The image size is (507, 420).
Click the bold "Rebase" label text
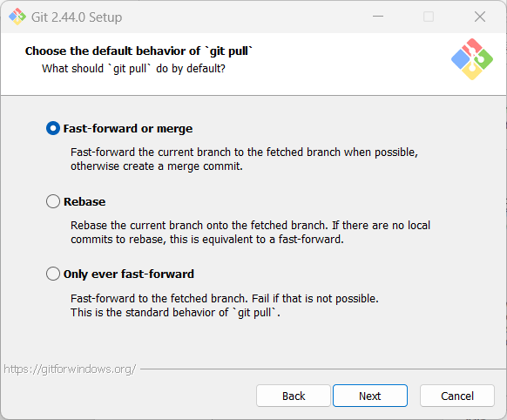pos(84,202)
